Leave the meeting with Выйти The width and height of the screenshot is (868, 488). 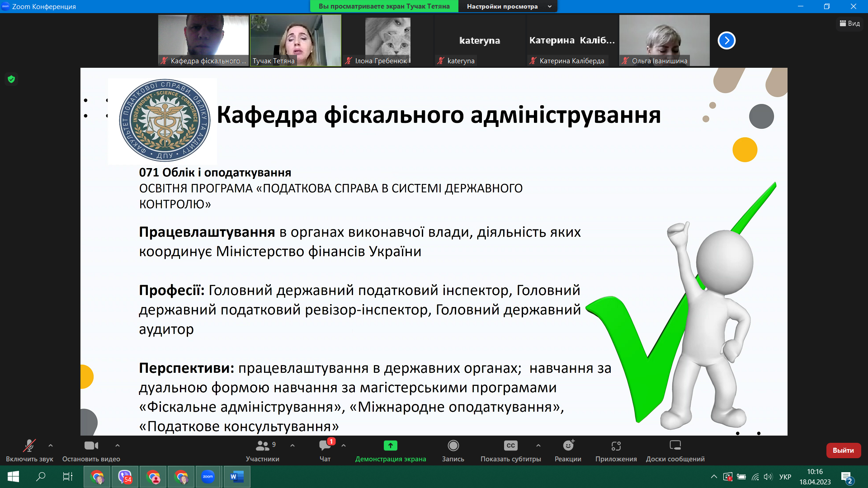[x=844, y=450]
